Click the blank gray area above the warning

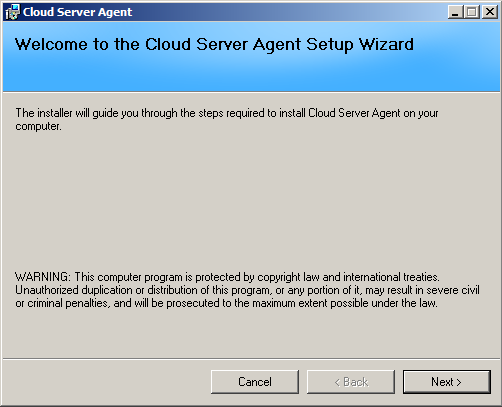[x=251, y=200]
